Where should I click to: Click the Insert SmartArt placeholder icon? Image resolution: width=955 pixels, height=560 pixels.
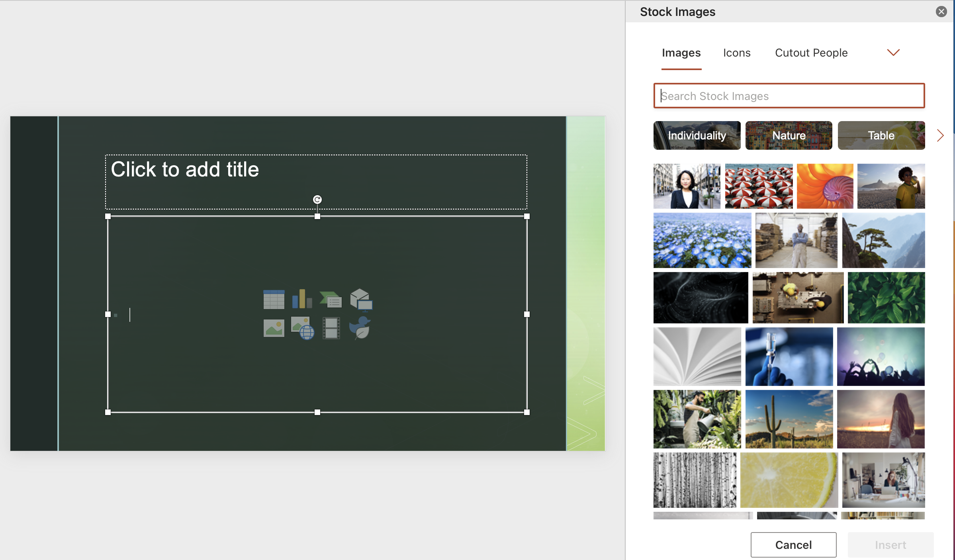pos(331,300)
